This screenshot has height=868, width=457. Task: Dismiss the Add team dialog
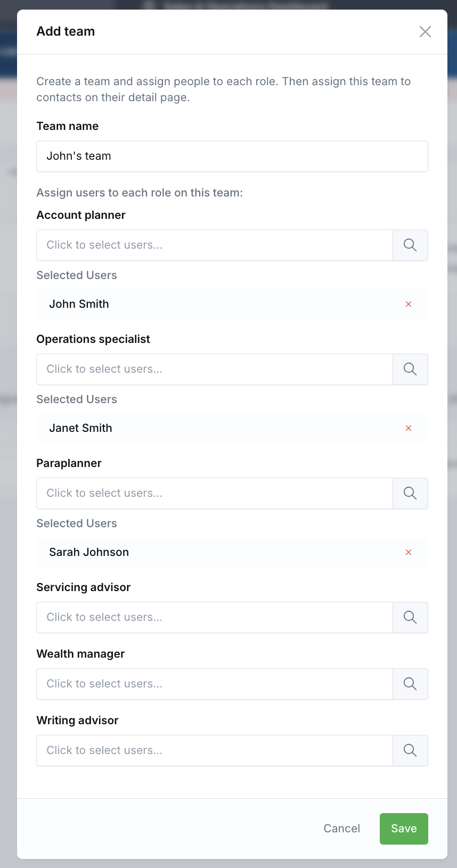425,31
